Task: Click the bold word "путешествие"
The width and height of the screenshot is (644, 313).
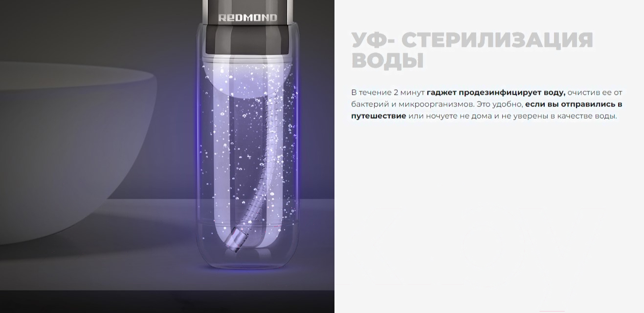Action: [x=378, y=116]
